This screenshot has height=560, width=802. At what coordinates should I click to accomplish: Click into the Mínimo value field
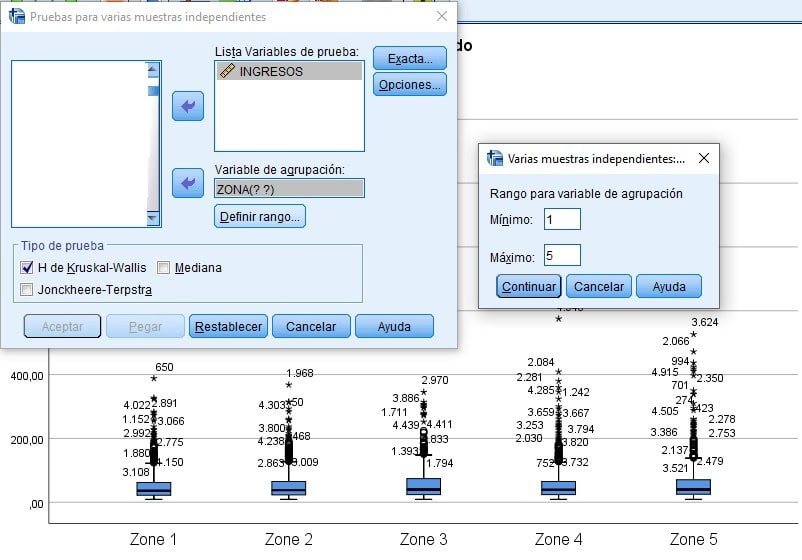tap(562, 219)
